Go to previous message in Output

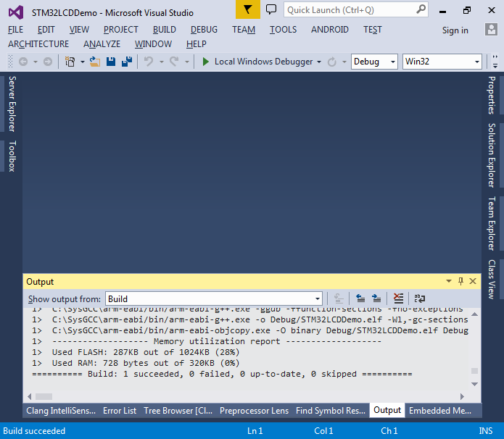point(360,298)
